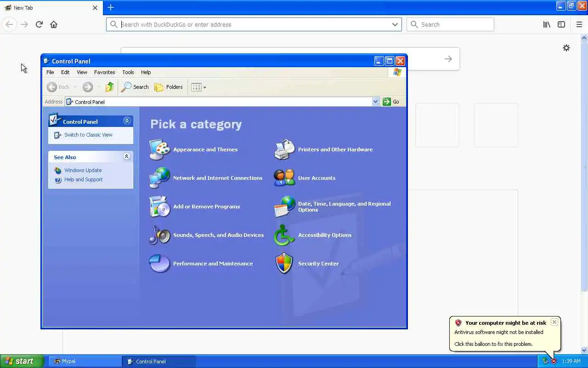Open Network and Internet Connections icon

pyautogui.click(x=159, y=178)
